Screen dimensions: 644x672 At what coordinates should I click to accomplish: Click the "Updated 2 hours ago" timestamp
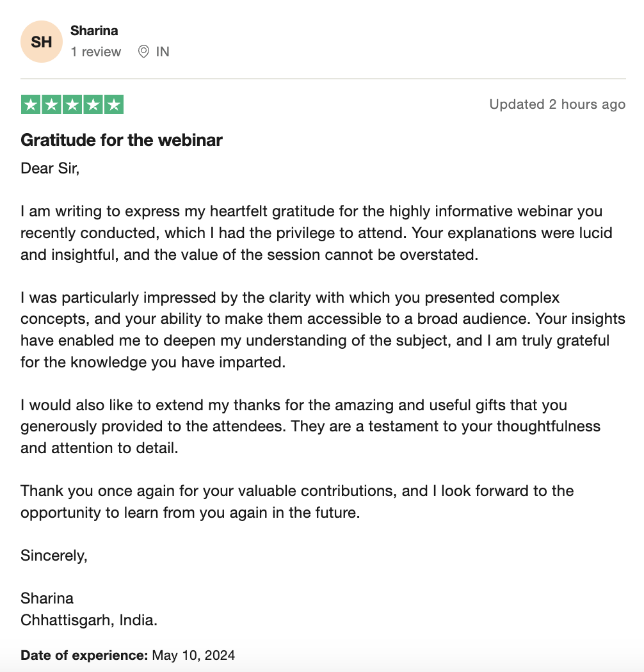tap(558, 104)
